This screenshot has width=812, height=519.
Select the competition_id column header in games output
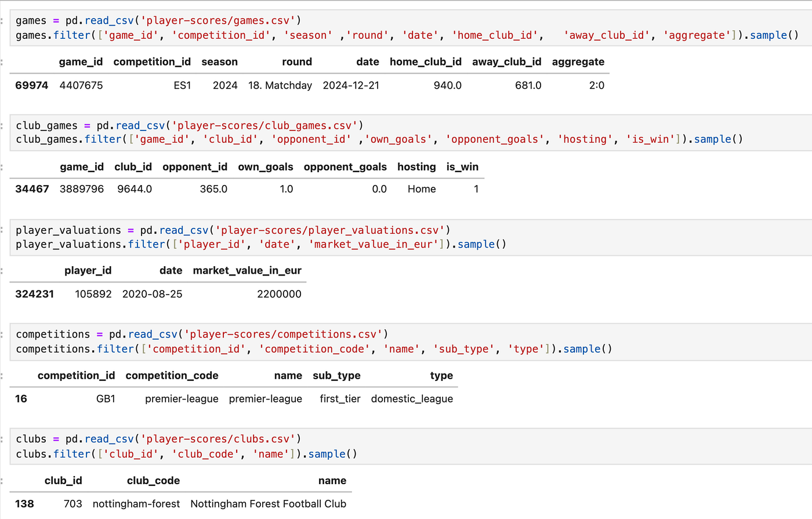point(152,61)
